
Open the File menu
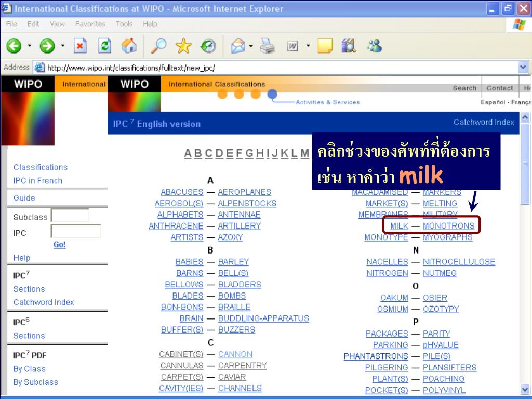coord(11,24)
